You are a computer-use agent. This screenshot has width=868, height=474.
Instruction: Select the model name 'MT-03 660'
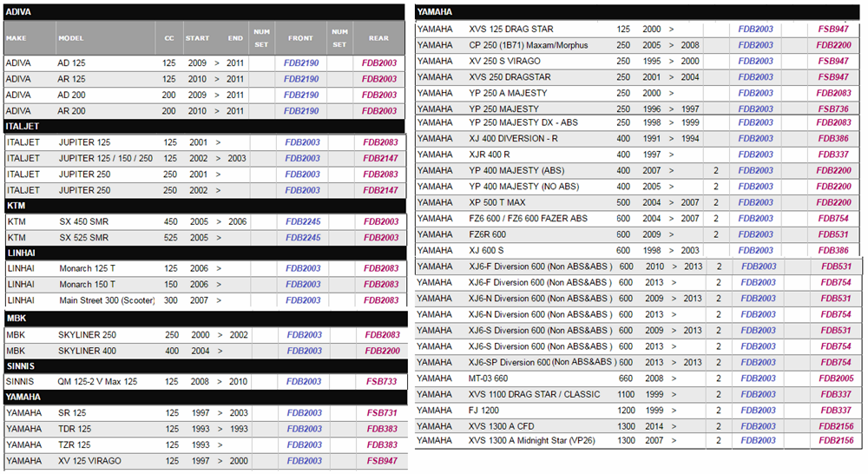pos(488,379)
